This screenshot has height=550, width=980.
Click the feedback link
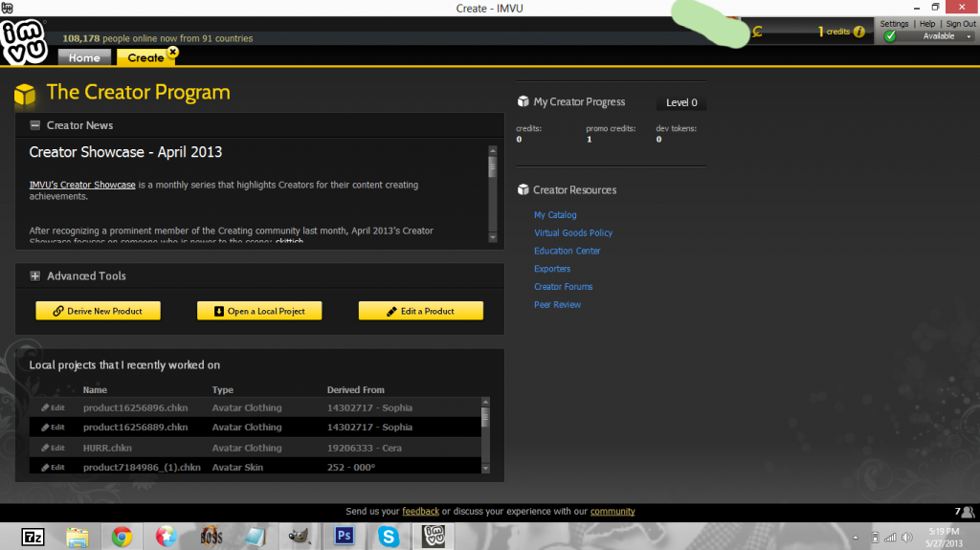pos(420,511)
